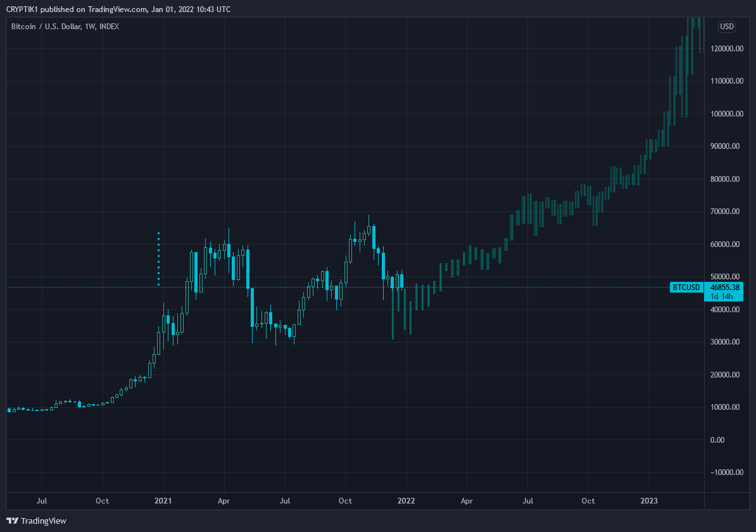The width and height of the screenshot is (756, 532).
Task: Click the 2021 label on the time axis
Action: click(x=163, y=500)
